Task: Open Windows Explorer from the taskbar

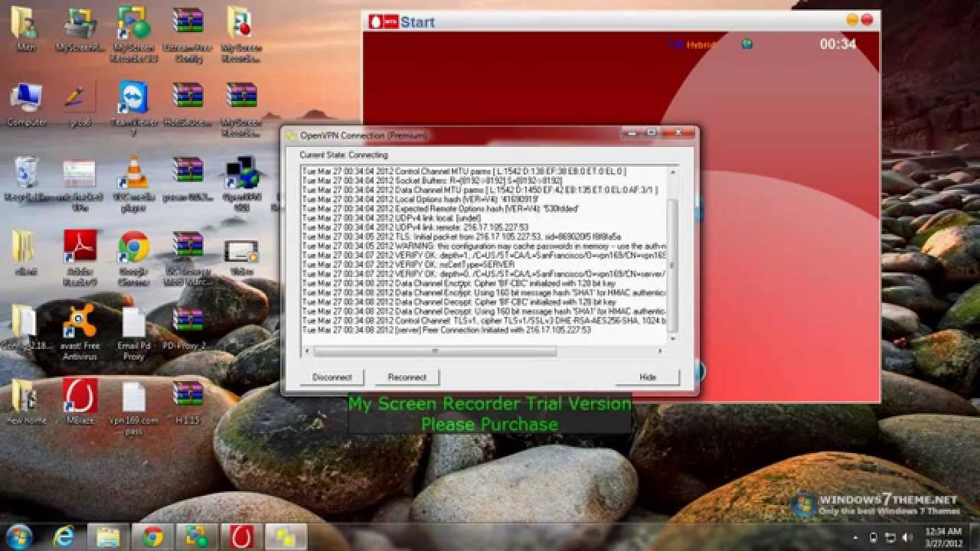Action: tap(108, 537)
